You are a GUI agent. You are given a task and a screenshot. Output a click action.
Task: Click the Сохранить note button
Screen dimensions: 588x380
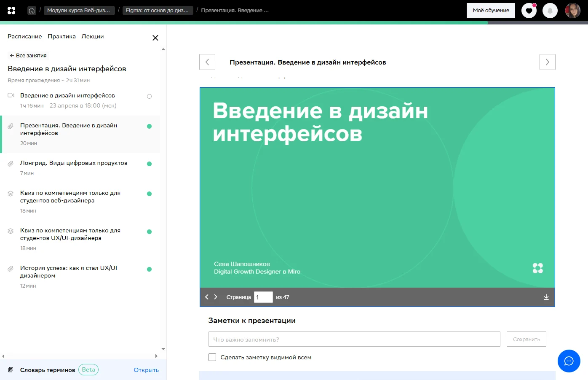pyautogui.click(x=527, y=339)
